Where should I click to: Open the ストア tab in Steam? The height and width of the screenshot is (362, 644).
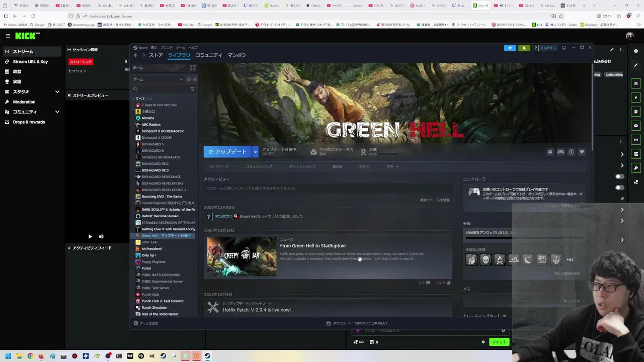[x=155, y=55]
